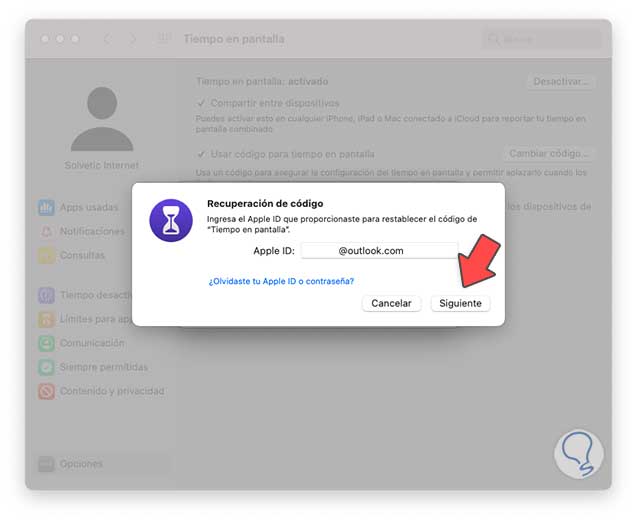Open Notificaciones bell icon in sidebar
Image resolution: width=637 pixels, height=521 pixels.
[46, 231]
